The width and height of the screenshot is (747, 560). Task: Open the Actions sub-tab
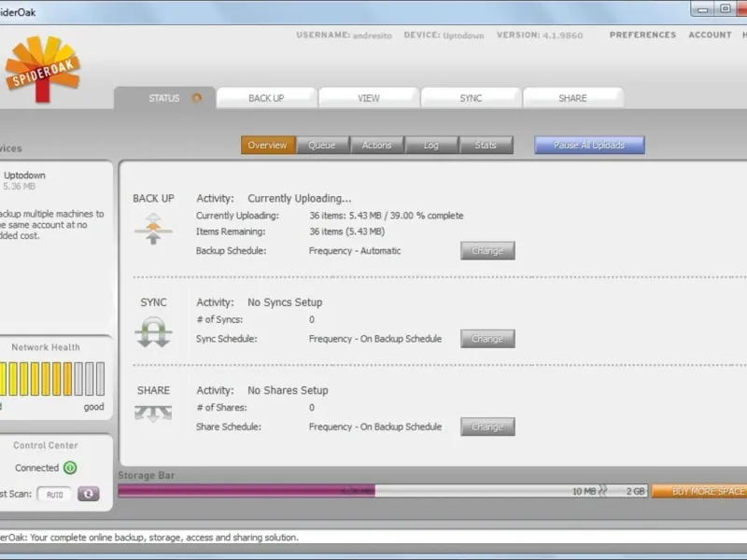(377, 146)
